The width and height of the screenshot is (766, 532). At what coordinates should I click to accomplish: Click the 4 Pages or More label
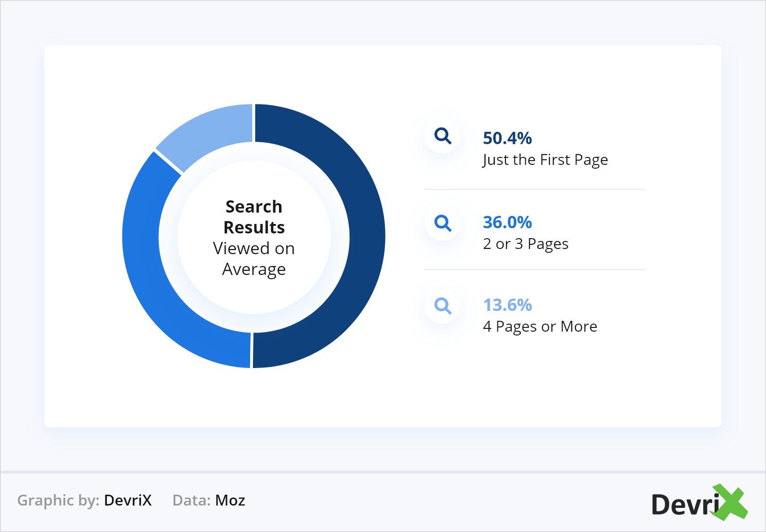pos(540,326)
